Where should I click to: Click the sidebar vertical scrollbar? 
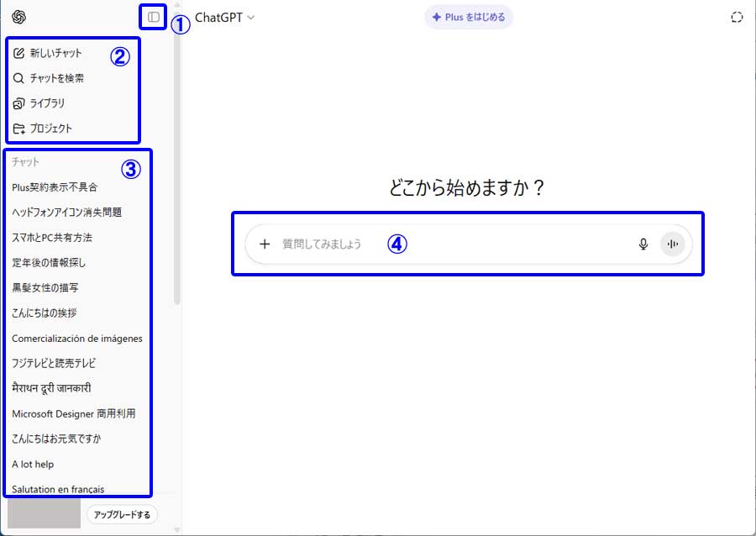(176, 168)
